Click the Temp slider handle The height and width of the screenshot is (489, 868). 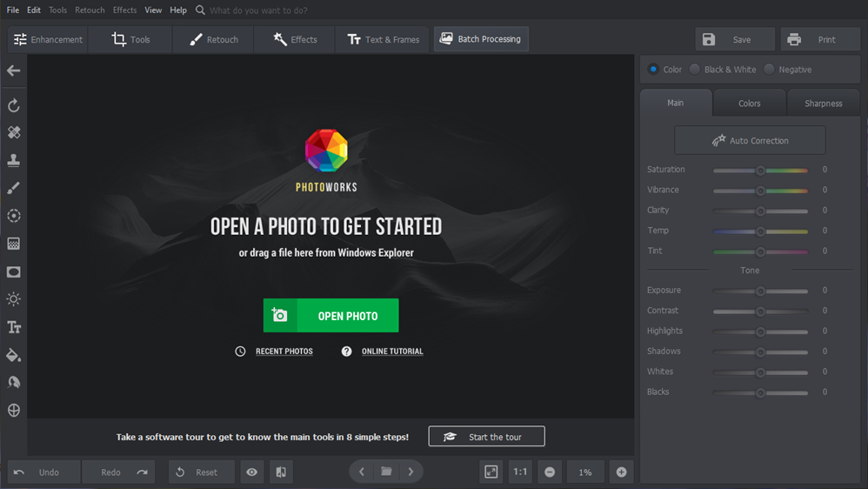pos(761,231)
